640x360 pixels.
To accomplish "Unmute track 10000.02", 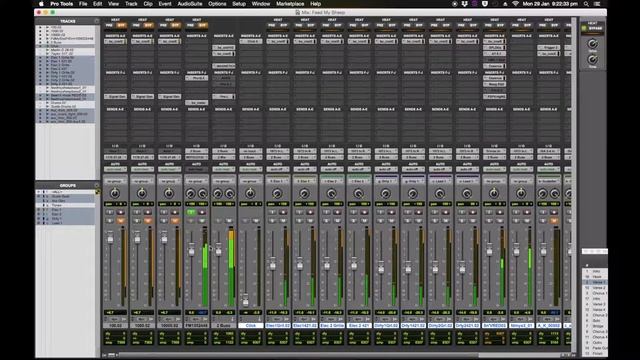I will click(174, 221).
